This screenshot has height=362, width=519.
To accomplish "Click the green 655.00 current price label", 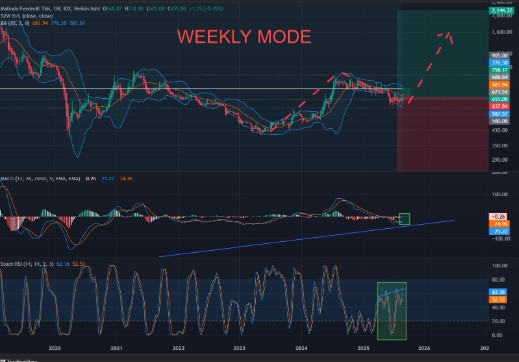I will (x=499, y=99).
